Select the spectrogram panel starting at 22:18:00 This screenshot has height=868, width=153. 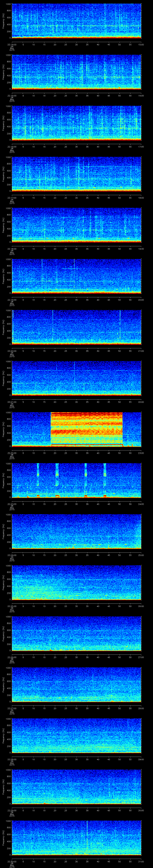[77, 225]
